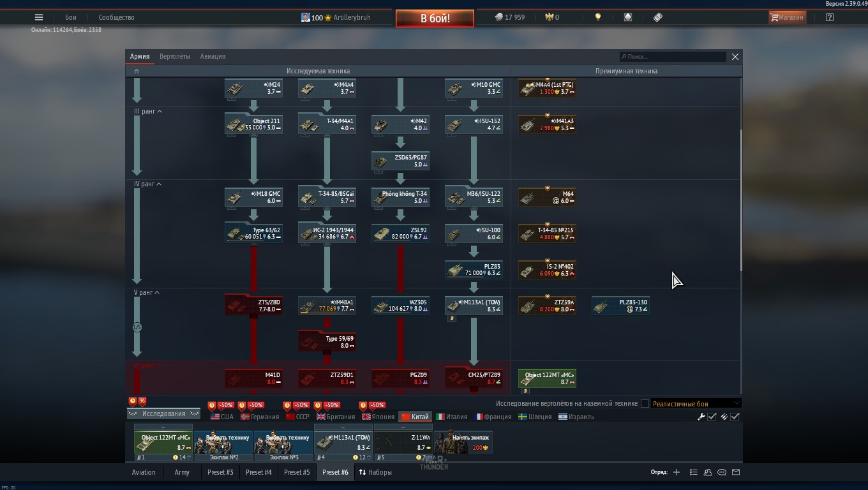Click the golden eagles balance 0
Screen dimensions: 868x490
[x=552, y=17]
